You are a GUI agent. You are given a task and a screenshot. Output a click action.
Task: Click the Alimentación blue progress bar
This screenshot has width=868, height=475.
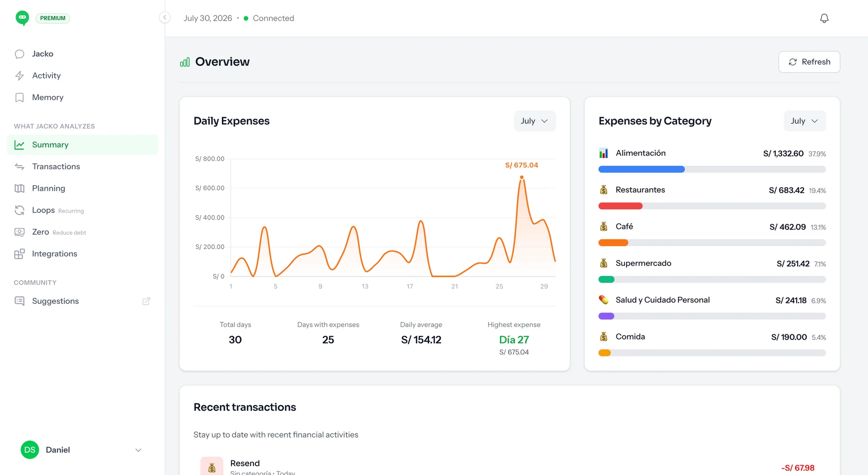pyautogui.click(x=641, y=169)
